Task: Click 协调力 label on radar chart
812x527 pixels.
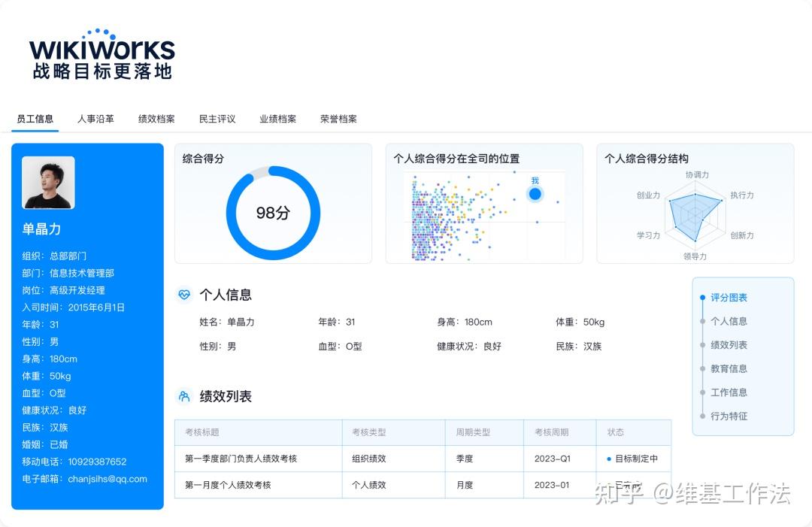Action: coord(697,175)
